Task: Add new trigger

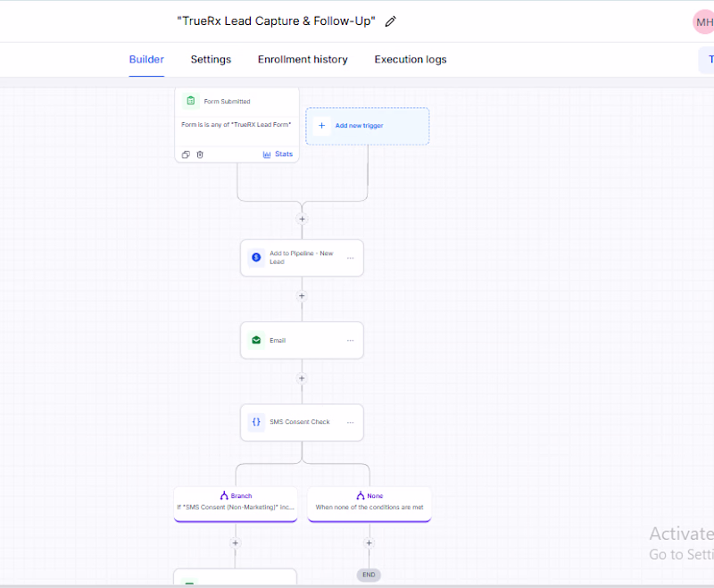Action: (x=367, y=126)
